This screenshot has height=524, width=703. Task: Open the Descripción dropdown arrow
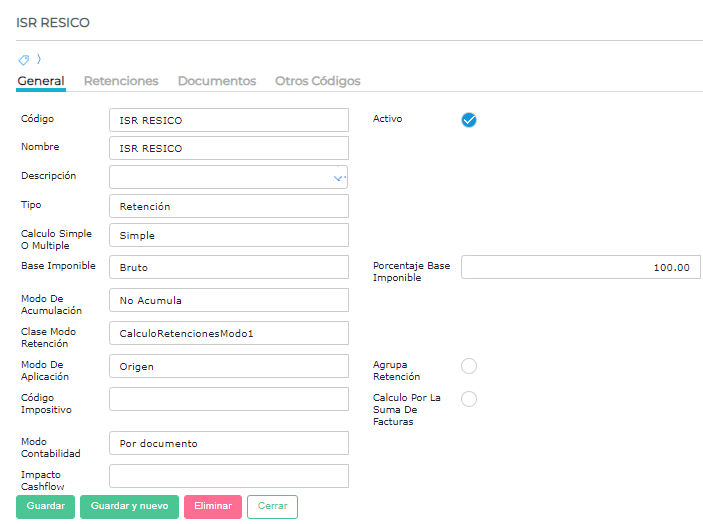click(x=338, y=178)
